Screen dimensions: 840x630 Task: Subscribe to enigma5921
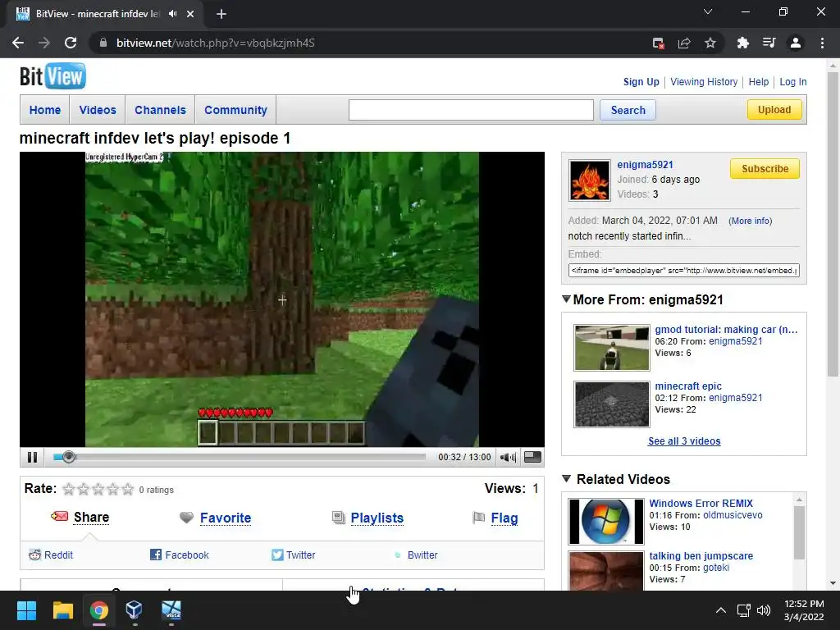pyautogui.click(x=765, y=169)
